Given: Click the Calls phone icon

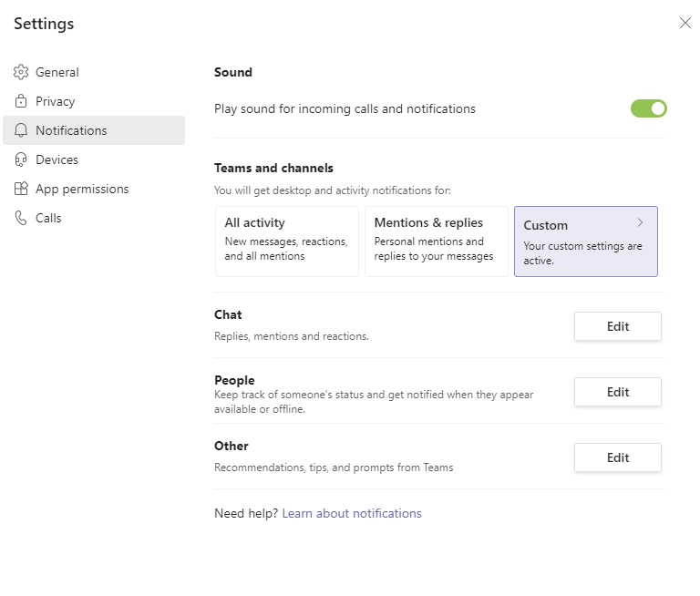Looking at the screenshot, I should (x=20, y=218).
